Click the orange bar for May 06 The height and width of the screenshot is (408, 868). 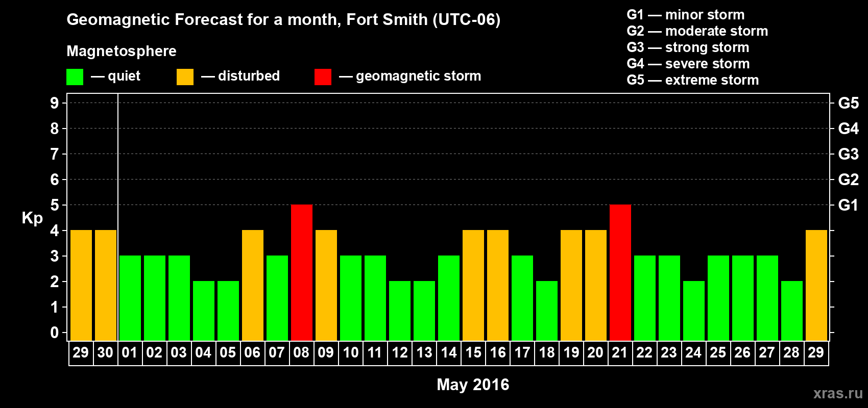[253, 286]
